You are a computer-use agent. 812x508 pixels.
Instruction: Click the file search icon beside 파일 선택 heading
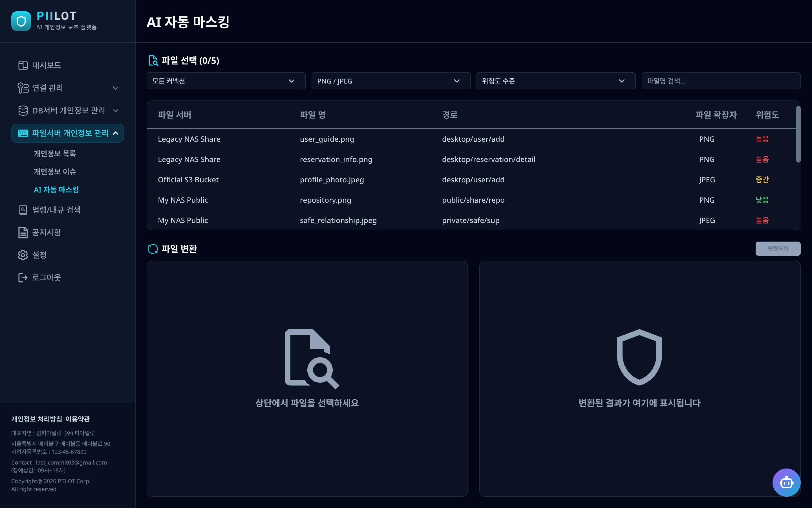coord(153,60)
